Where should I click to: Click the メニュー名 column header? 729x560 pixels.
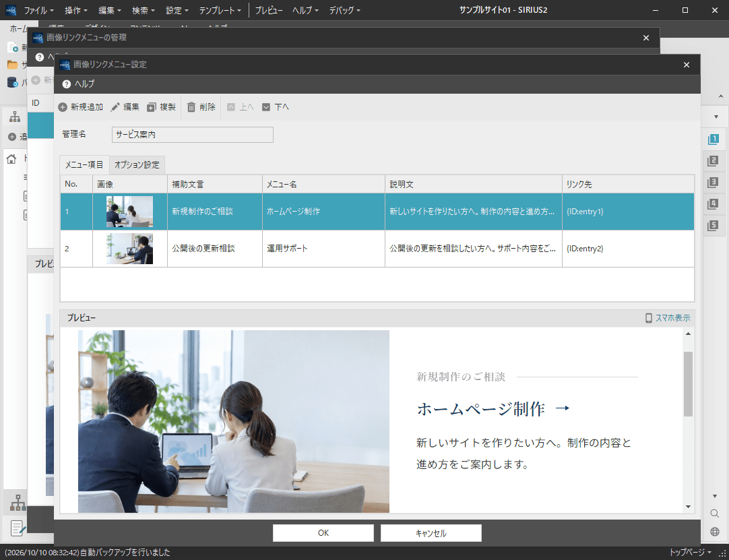click(323, 184)
